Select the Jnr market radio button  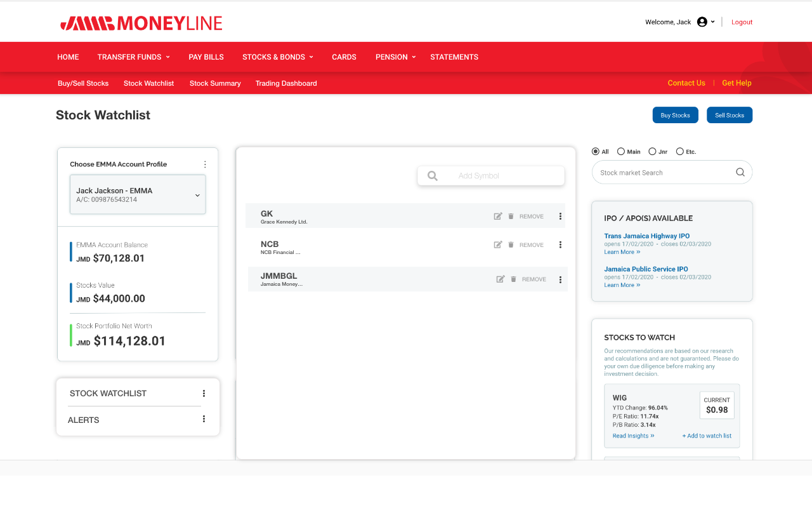[652, 151]
